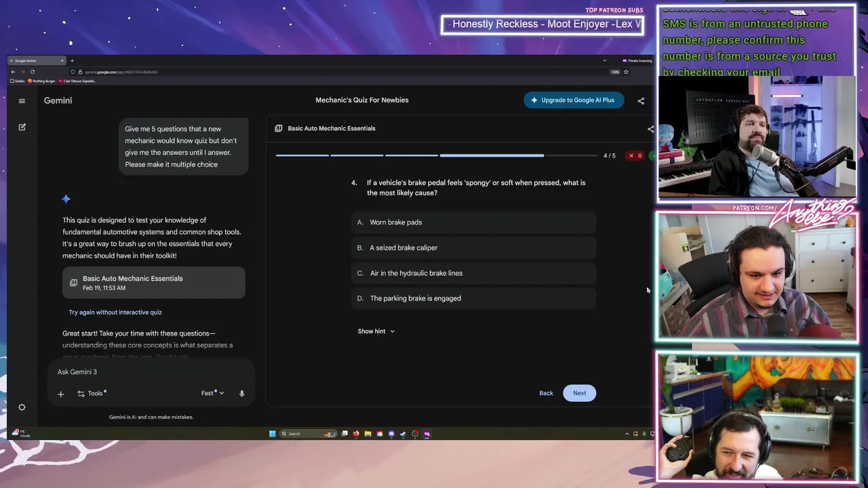Click the top webcam feed thumbnail
868x488 pixels.
[x=757, y=136]
